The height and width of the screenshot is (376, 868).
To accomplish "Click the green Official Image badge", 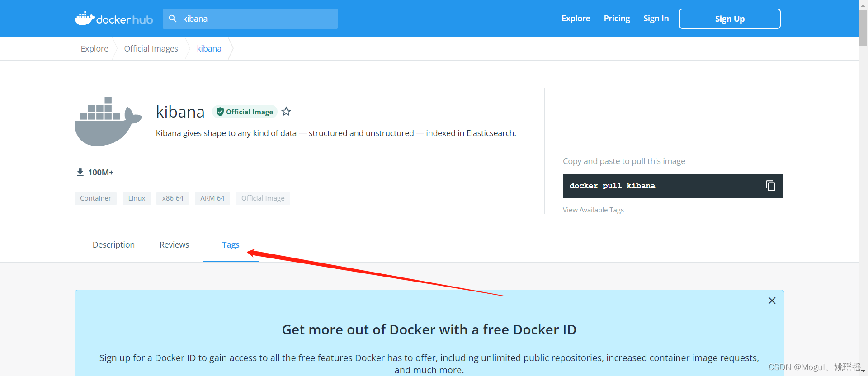I will (x=245, y=112).
